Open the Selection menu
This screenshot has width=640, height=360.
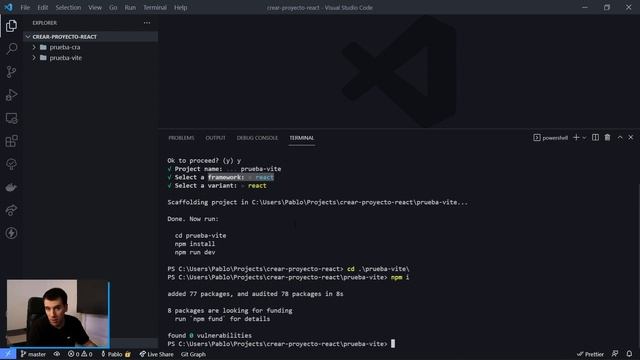point(68,7)
